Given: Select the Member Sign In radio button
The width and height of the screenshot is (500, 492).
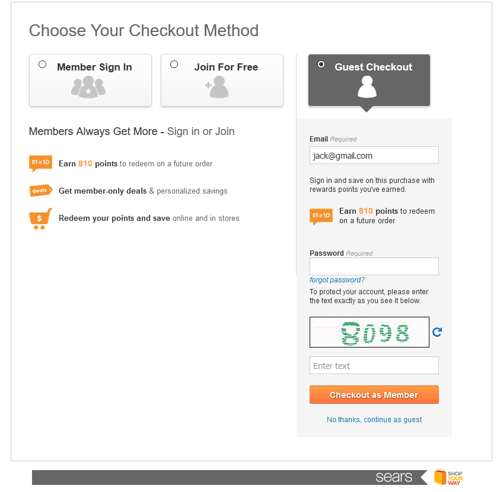Looking at the screenshot, I should tap(42, 64).
